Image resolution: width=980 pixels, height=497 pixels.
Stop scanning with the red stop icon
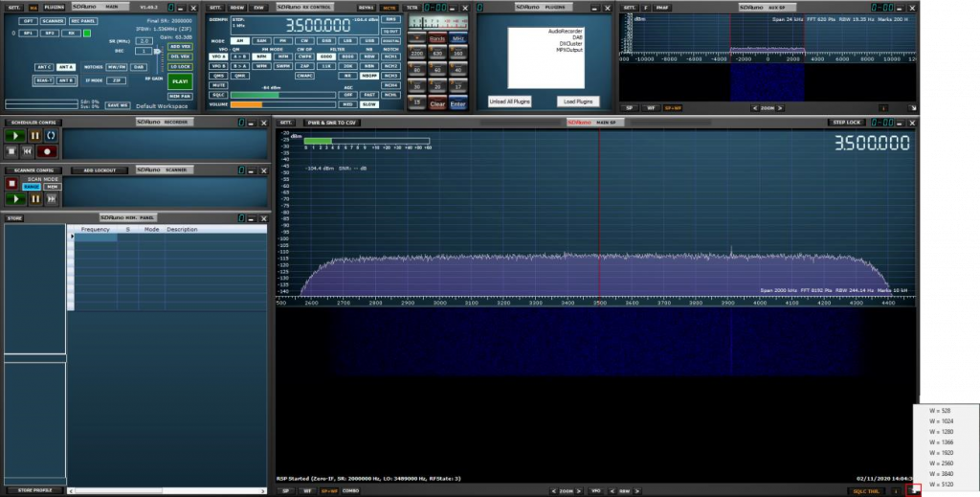(12, 183)
